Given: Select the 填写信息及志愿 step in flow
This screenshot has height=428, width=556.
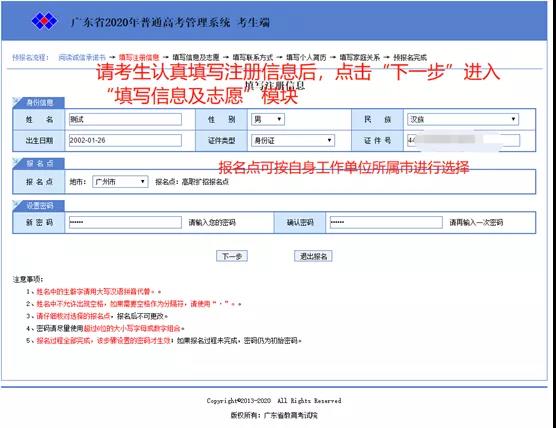Looking at the screenshot, I should 196,57.
